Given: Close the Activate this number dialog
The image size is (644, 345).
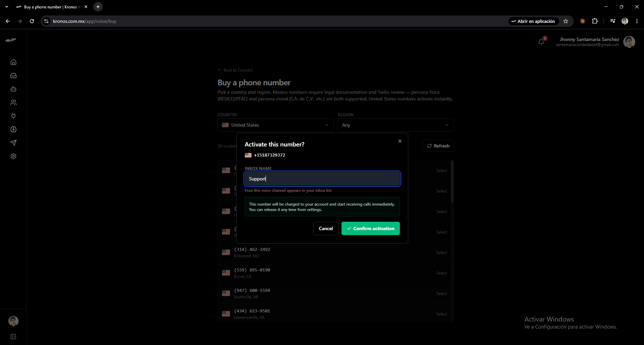Looking at the screenshot, I should pos(400,141).
